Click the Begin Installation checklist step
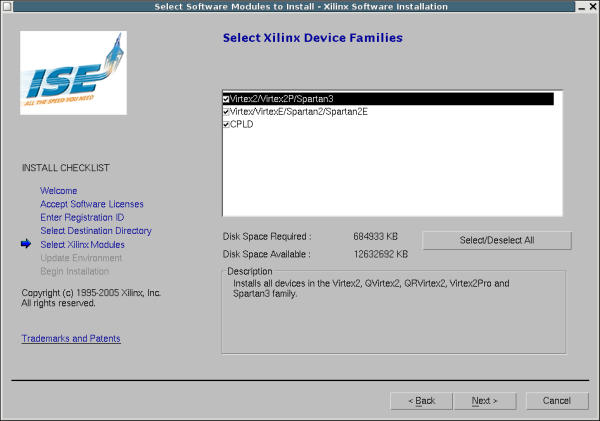The image size is (600, 421). (75, 271)
